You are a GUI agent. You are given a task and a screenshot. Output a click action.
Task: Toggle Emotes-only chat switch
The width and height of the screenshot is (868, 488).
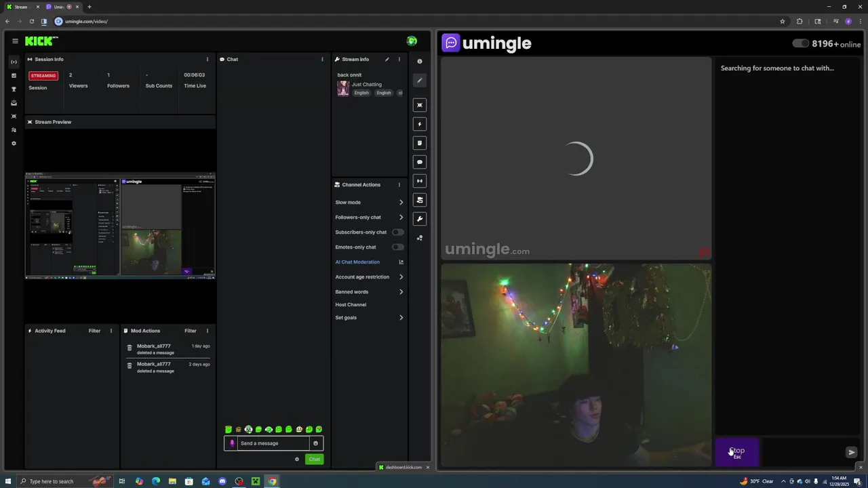point(397,247)
